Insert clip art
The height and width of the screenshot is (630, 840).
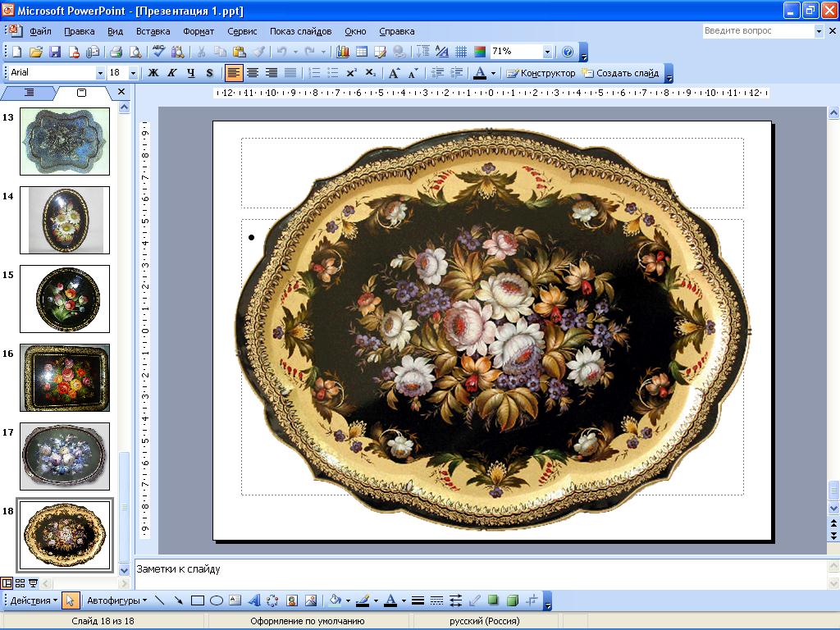coord(292,600)
